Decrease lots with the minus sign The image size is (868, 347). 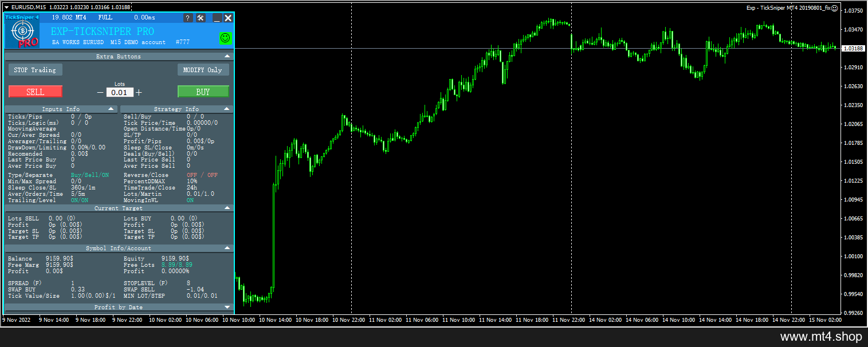tap(100, 92)
